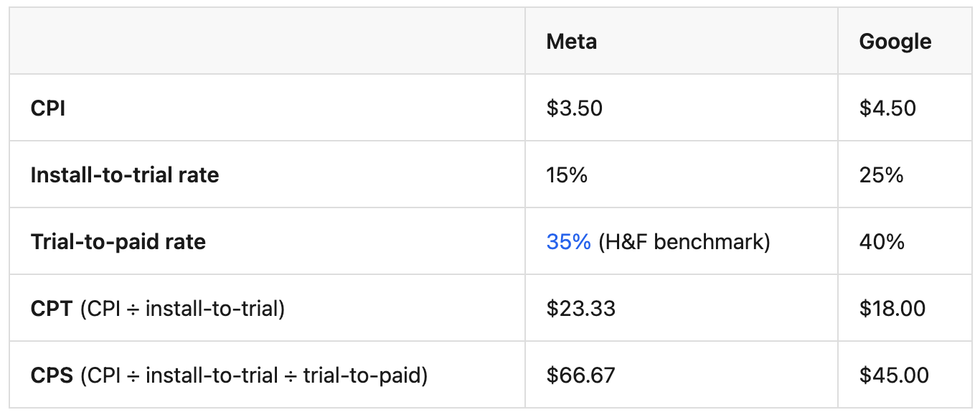Select the CPT formula row label
The width and height of the screenshot is (980, 415).
158,309
